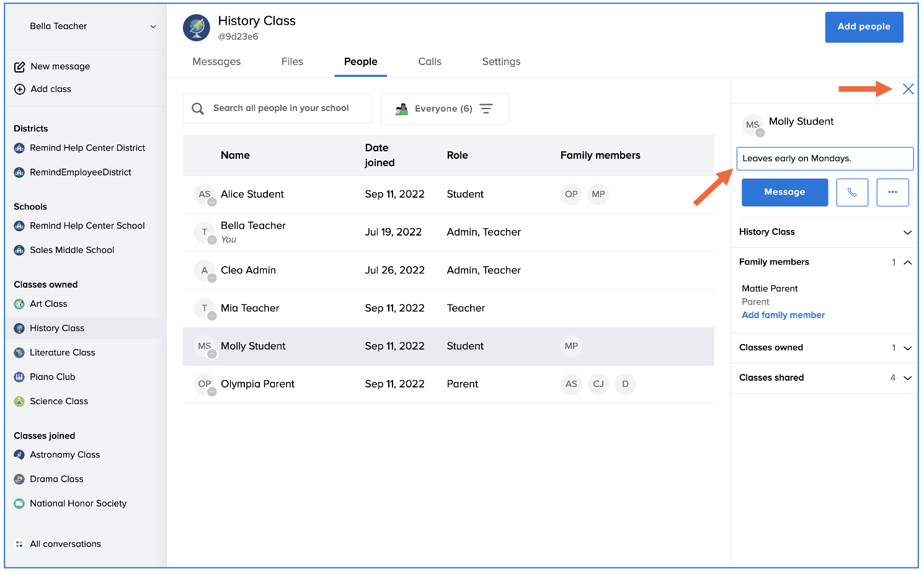The height and width of the screenshot is (571, 924).
Task: Expand the History Class section in panel
Action: [907, 232]
